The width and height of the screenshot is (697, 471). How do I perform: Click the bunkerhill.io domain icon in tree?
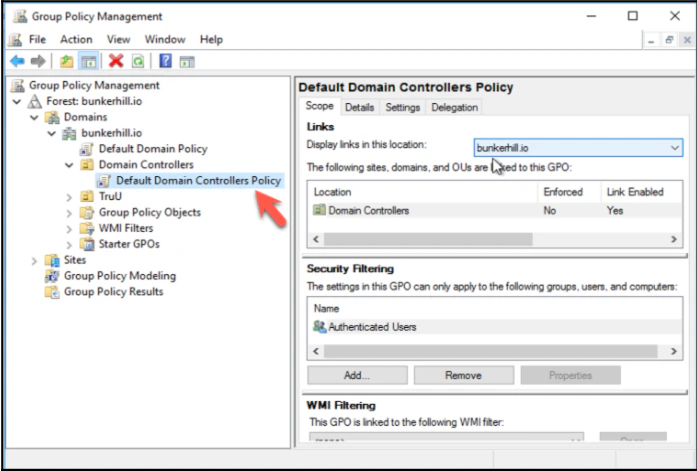(69, 133)
